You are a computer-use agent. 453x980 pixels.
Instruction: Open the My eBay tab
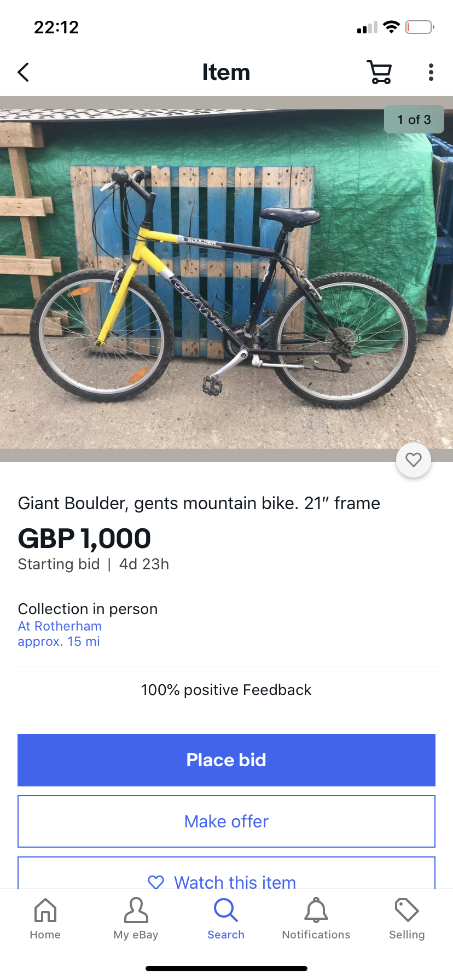[136, 919]
